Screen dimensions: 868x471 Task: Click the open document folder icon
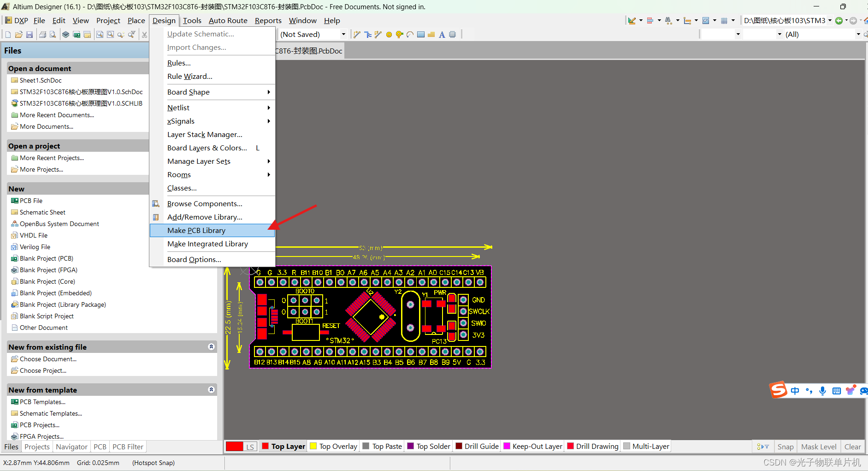pos(19,35)
